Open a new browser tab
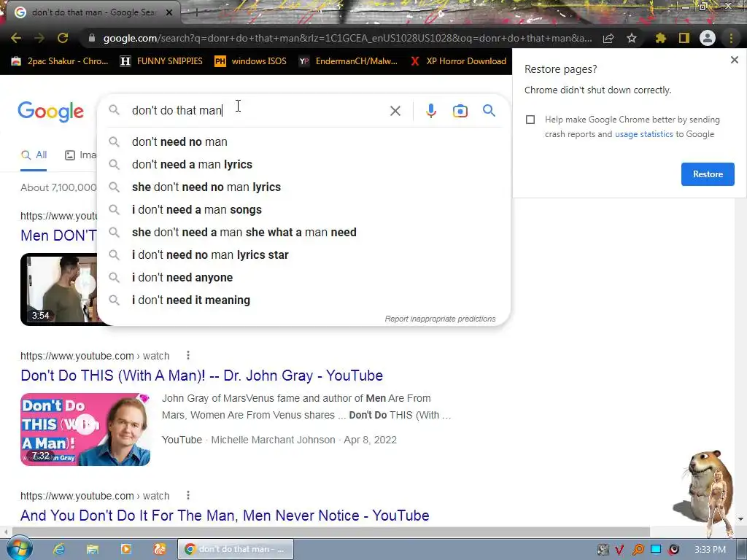 pos(196,13)
